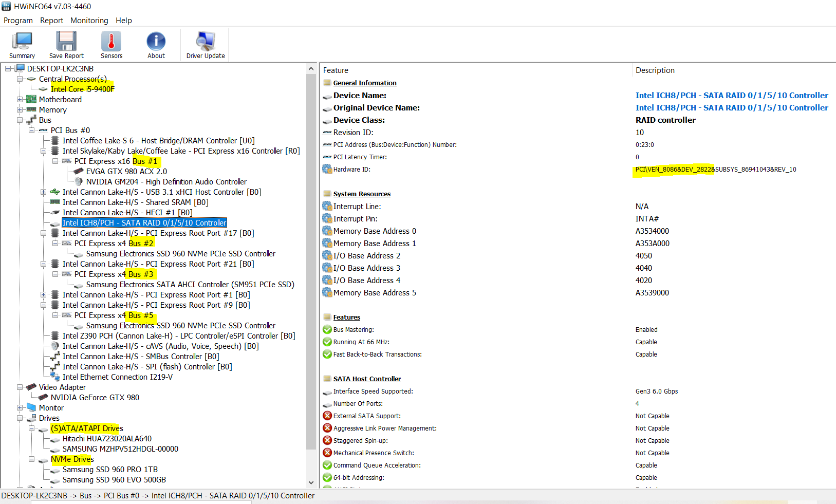Select Samsung SSD 960 EVO 500GB
Viewport: 836px width, 504px height.
(x=114, y=479)
